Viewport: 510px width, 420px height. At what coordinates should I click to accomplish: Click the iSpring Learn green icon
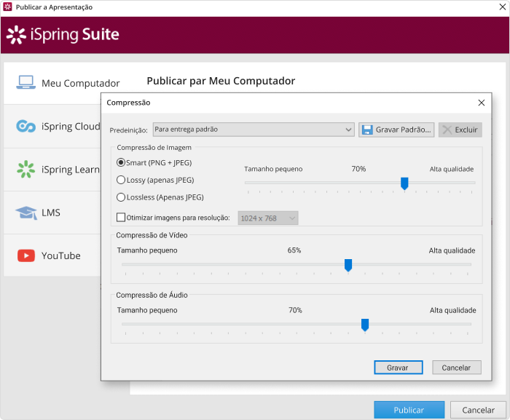(25, 169)
